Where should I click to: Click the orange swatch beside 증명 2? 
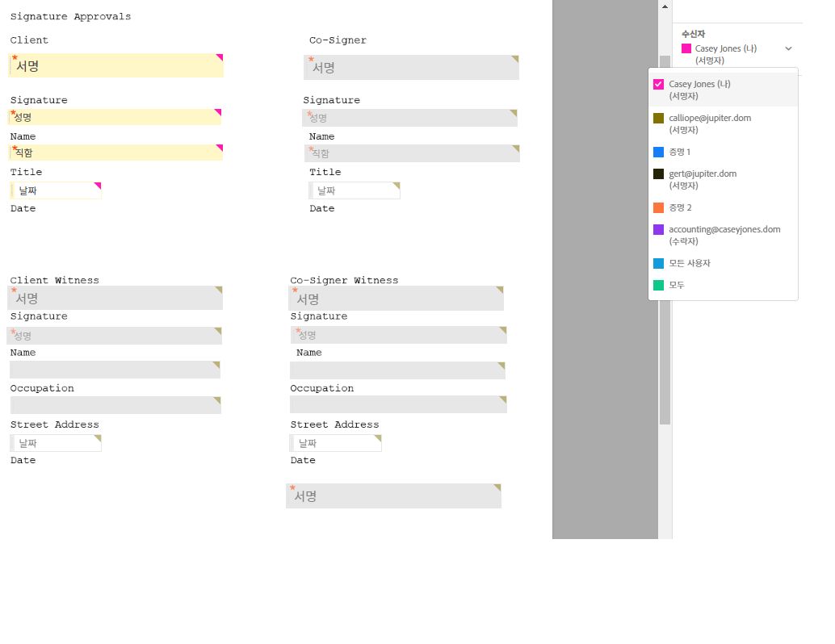(658, 207)
